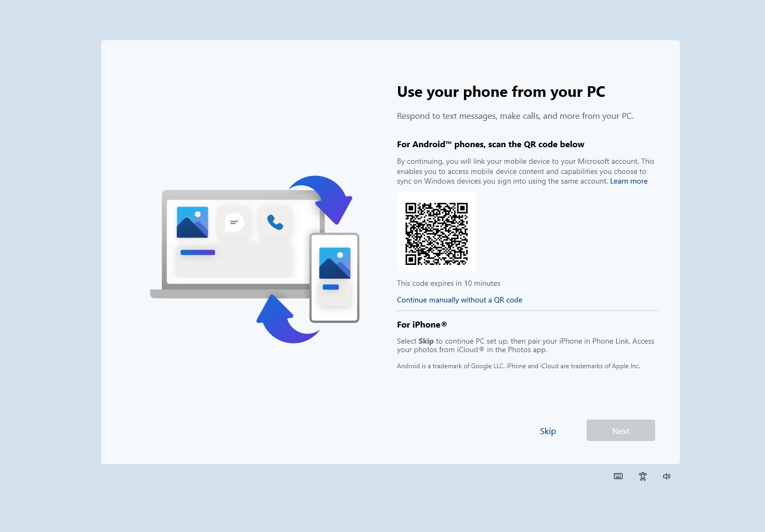The image size is (765, 532).
Task: Click the chat bubble icon in the illustration
Action: [234, 222]
